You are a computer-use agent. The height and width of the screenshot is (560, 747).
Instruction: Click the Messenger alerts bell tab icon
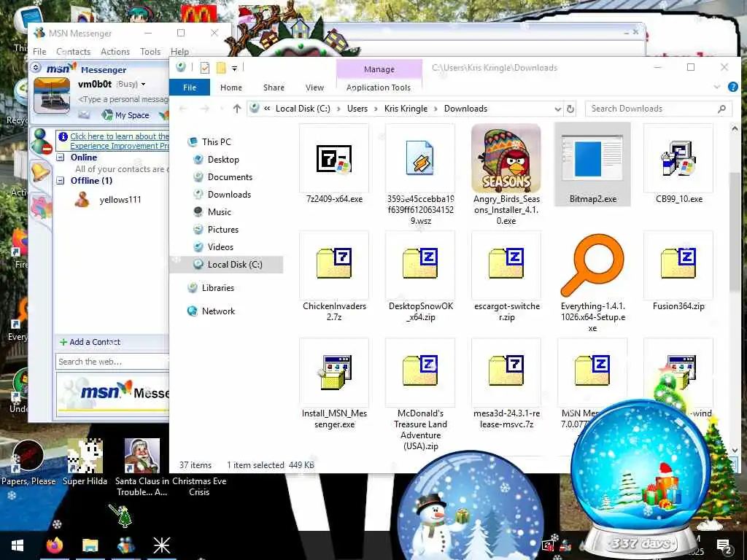pos(41,171)
